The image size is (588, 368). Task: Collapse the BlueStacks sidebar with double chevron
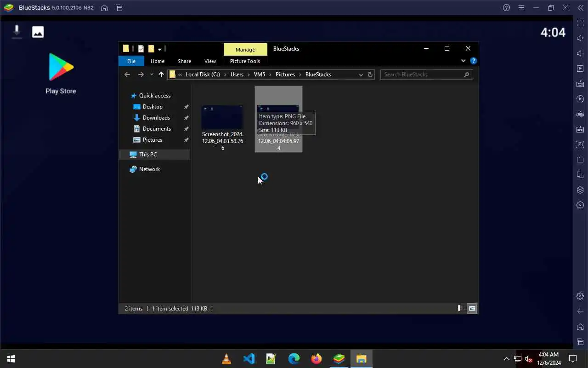580,8
